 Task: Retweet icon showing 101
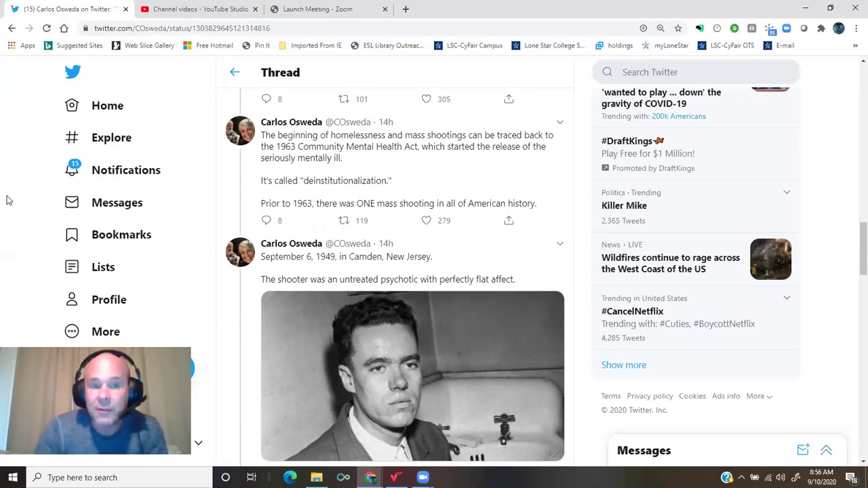(344, 99)
